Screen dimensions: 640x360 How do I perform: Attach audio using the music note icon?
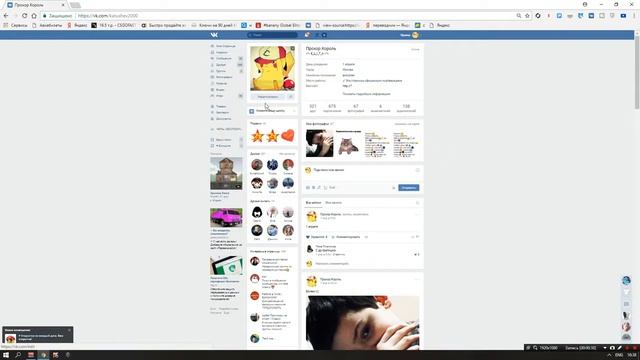tap(319, 188)
